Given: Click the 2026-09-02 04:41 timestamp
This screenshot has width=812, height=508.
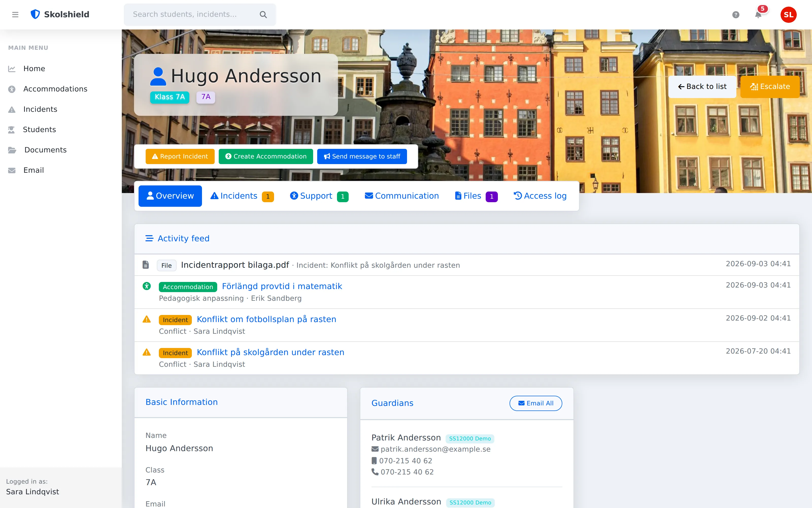Looking at the screenshot, I should [x=758, y=318].
